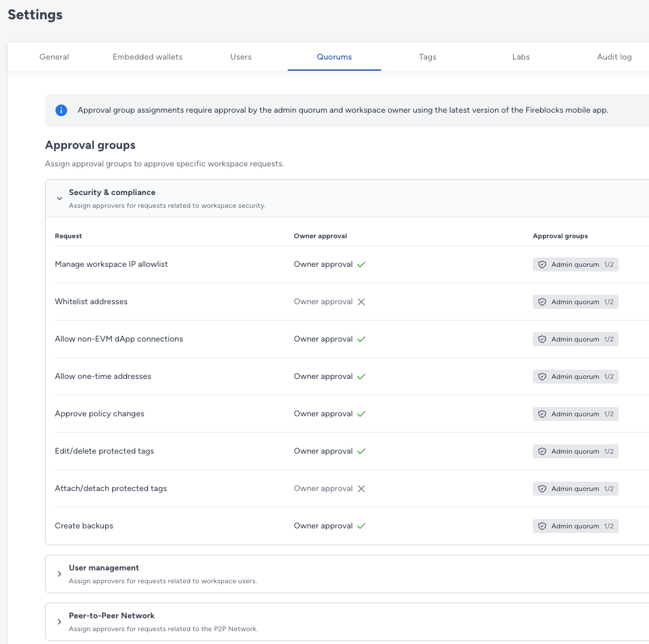Click 'Owner approval' text in Attach/detach protected tags row
649x644 pixels.
coord(323,488)
